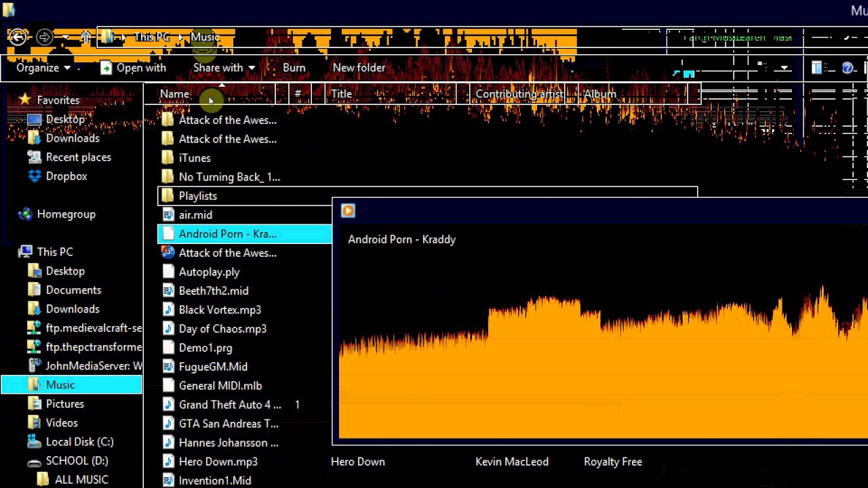Open the change view options dropdown arrow
Image resolution: width=868 pixels, height=488 pixels.
(x=785, y=68)
